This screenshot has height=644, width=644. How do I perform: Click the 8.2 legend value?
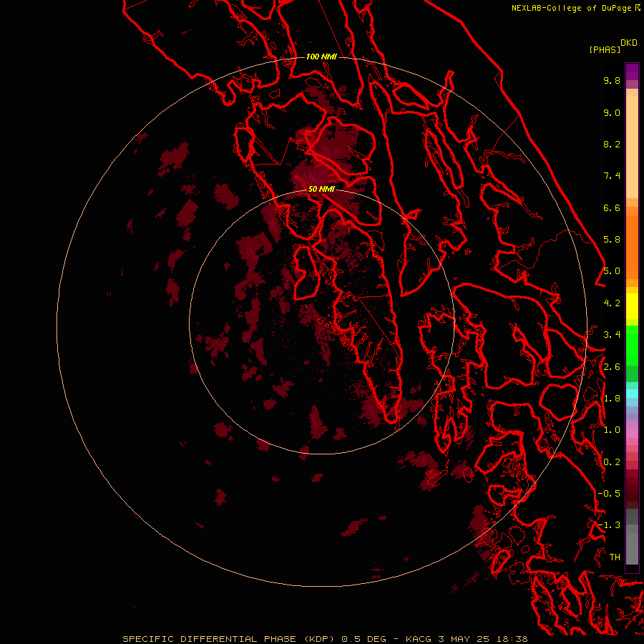pyautogui.click(x=612, y=144)
